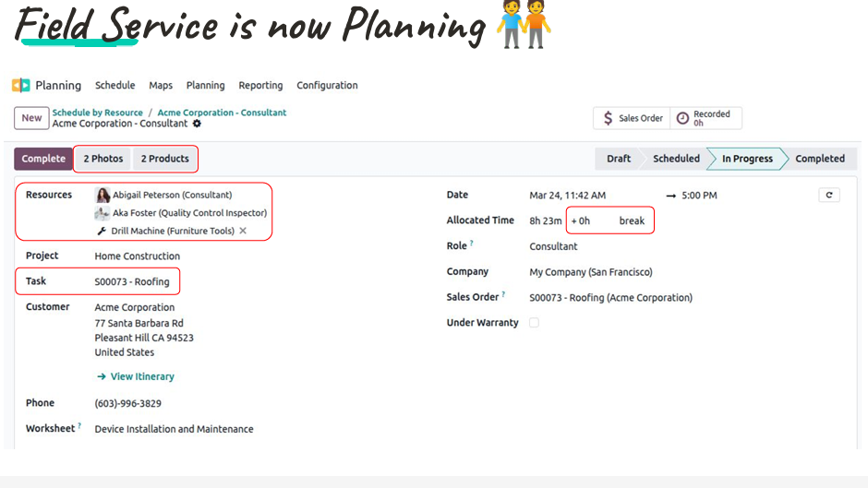Click Abigail Peterson avatar image

point(102,195)
